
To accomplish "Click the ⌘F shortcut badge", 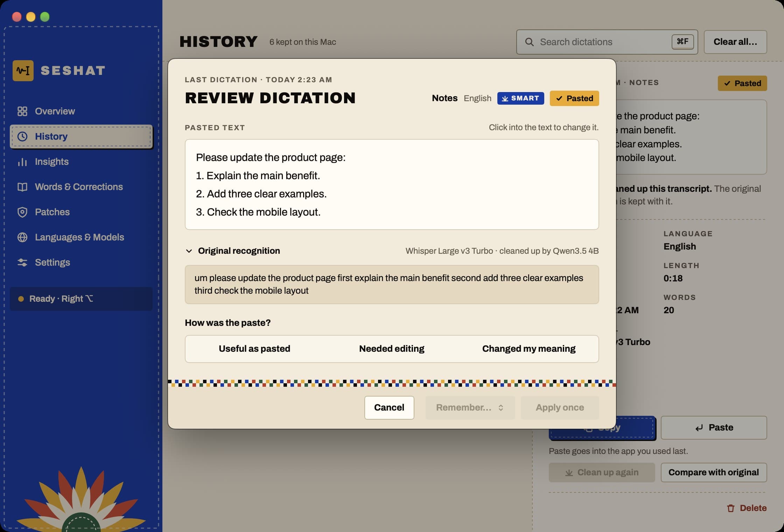I will point(682,42).
